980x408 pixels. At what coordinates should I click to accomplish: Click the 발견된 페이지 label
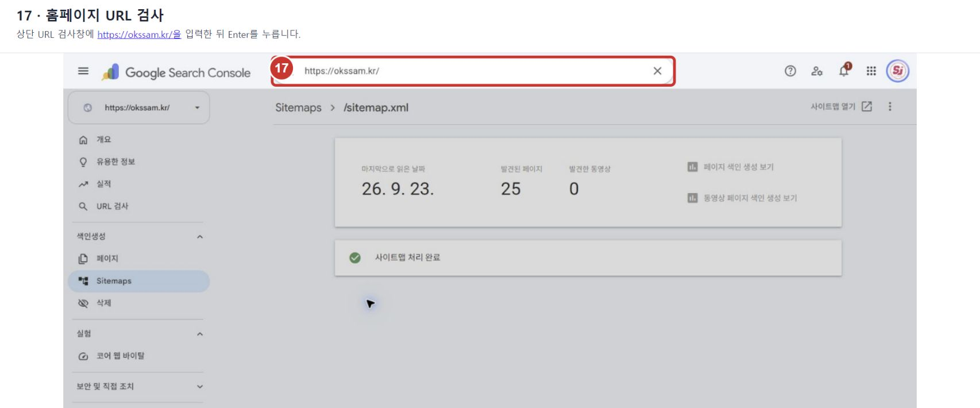coord(521,169)
